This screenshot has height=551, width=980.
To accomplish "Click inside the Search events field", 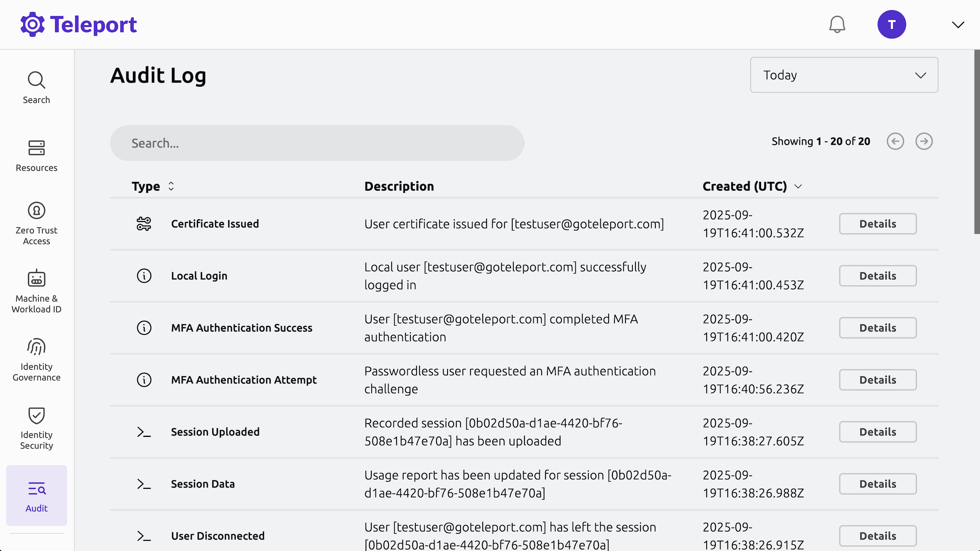I will [317, 143].
